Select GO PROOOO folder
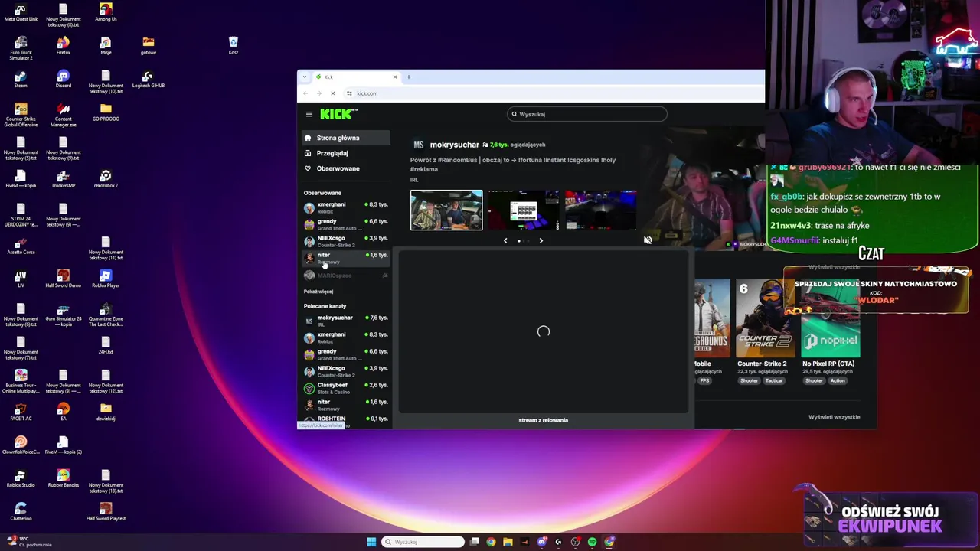The image size is (980, 551). tap(106, 112)
